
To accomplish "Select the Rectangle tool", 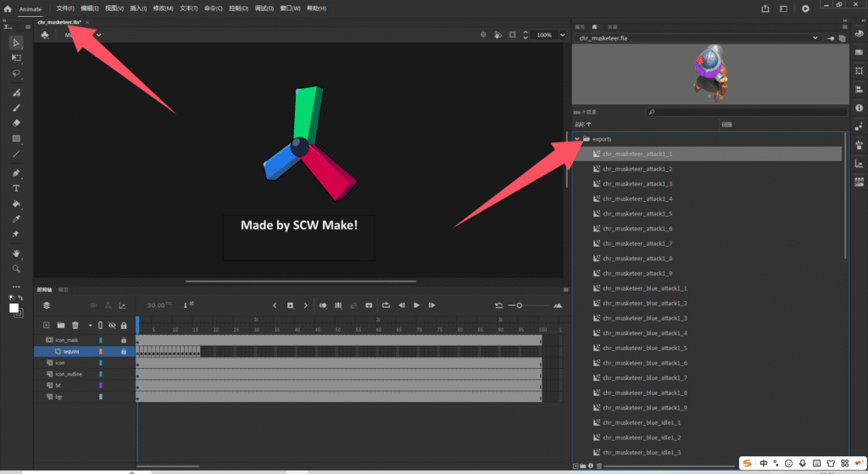I will click(16, 138).
